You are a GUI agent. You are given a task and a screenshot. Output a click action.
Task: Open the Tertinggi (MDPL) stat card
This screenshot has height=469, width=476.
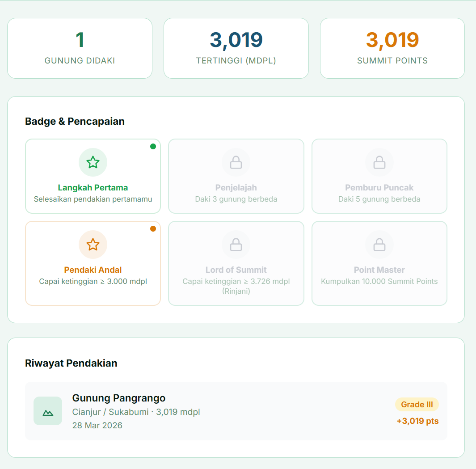(x=236, y=48)
